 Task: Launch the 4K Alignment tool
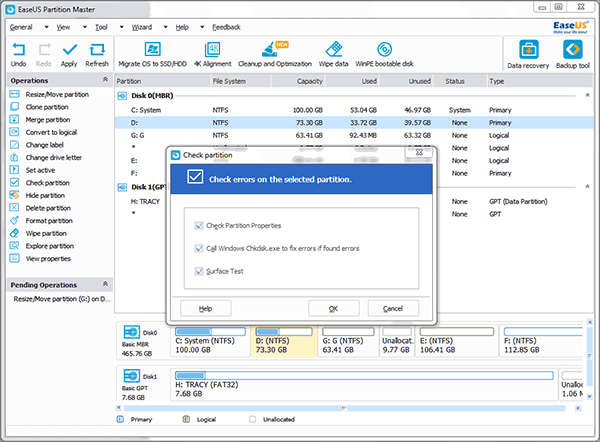point(212,55)
